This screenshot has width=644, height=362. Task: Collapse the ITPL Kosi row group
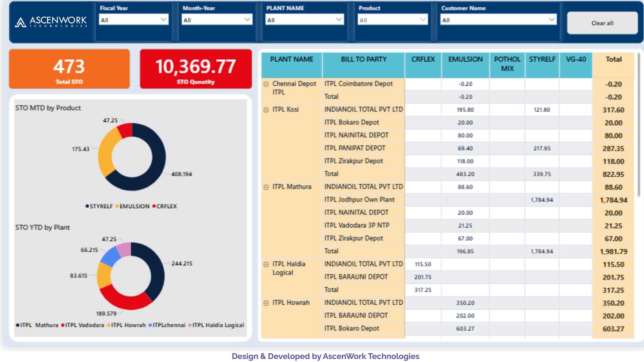coord(266,110)
